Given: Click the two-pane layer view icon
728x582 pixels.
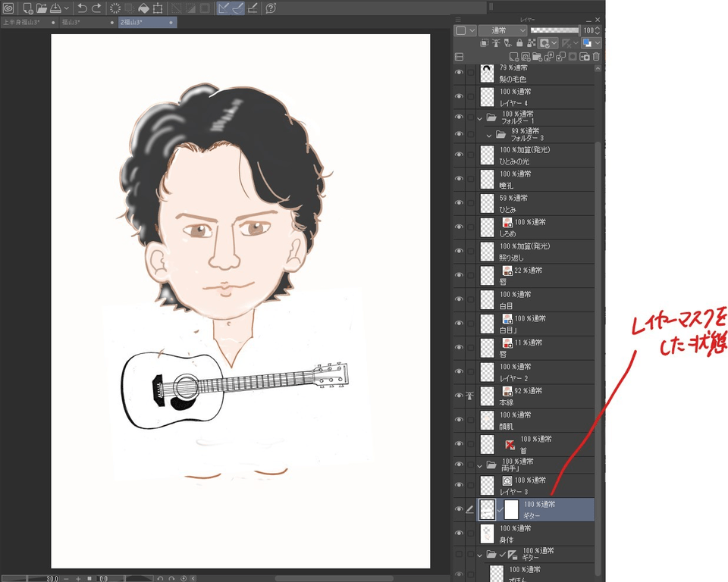Looking at the screenshot, I should pos(460,57).
